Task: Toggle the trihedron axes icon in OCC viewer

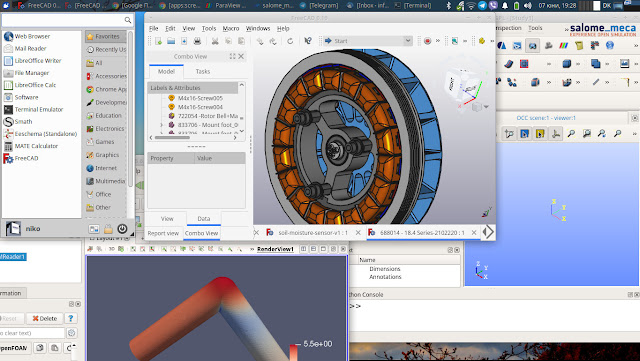Action: [x=556, y=134]
